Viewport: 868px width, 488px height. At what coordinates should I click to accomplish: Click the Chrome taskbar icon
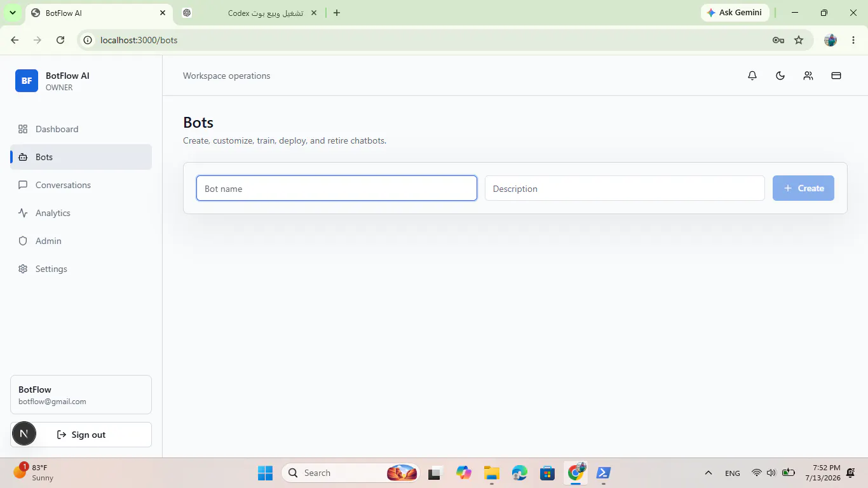click(576, 472)
